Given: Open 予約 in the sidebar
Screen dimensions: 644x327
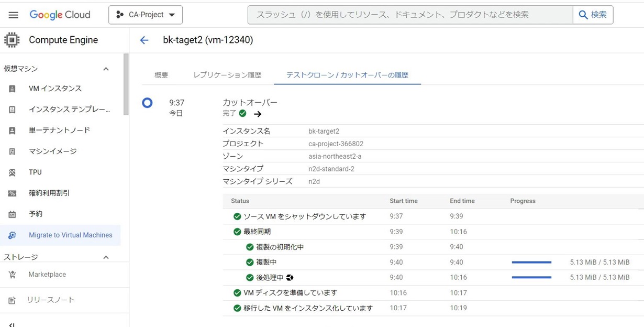Looking at the screenshot, I should (36, 214).
